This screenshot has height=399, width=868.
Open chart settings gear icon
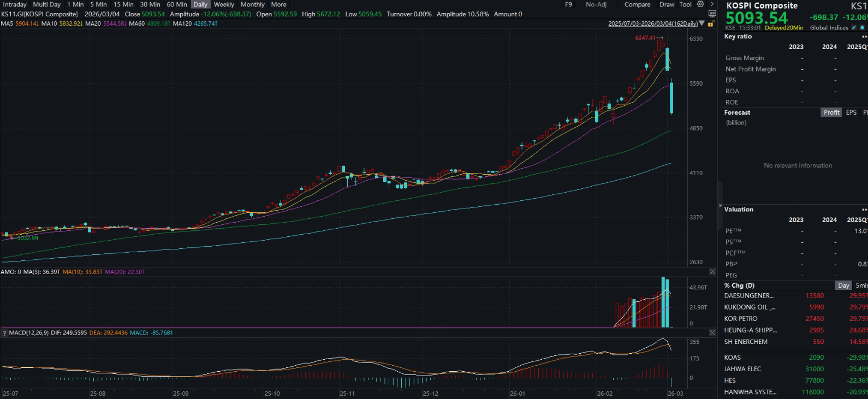[700, 4]
